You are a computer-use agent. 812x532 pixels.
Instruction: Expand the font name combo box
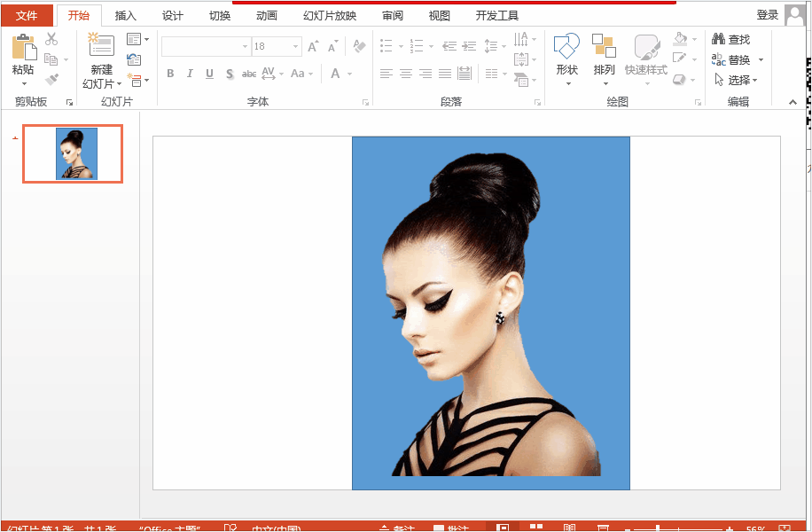click(x=245, y=47)
